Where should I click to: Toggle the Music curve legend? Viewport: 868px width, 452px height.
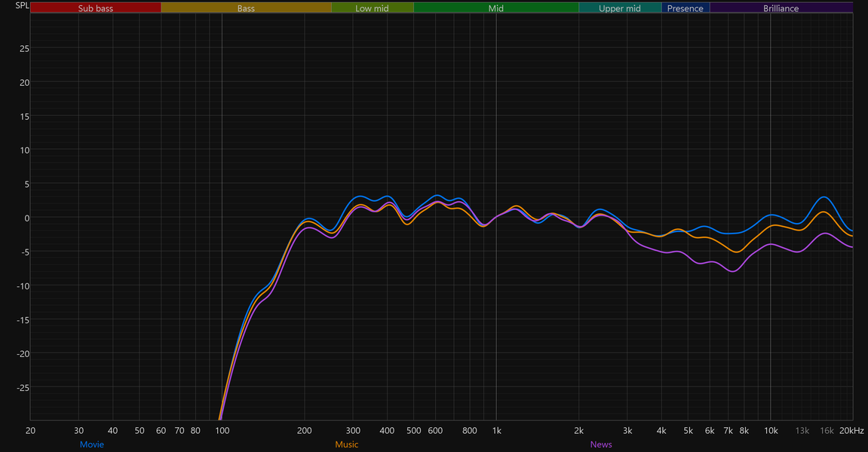pos(347,444)
